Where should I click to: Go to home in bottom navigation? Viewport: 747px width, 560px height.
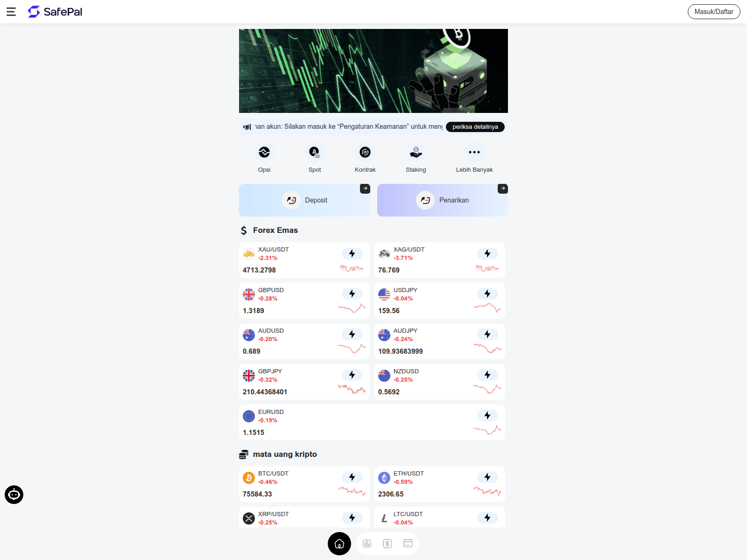coord(339,544)
